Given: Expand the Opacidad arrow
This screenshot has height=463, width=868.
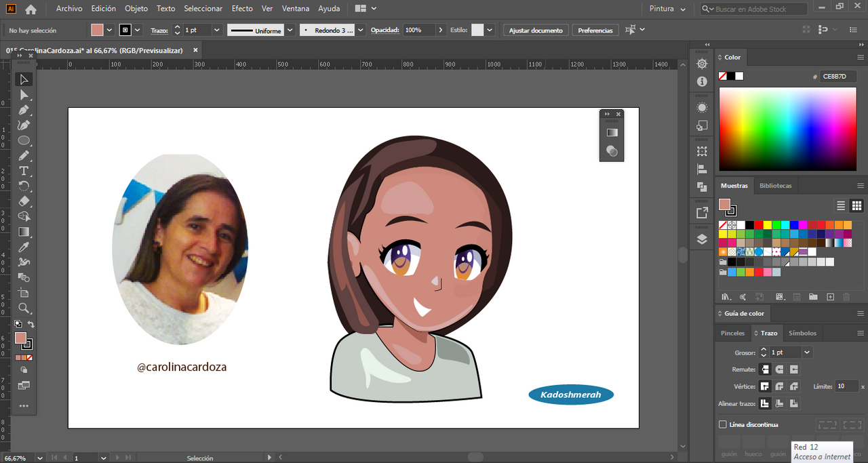Looking at the screenshot, I should point(441,31).
